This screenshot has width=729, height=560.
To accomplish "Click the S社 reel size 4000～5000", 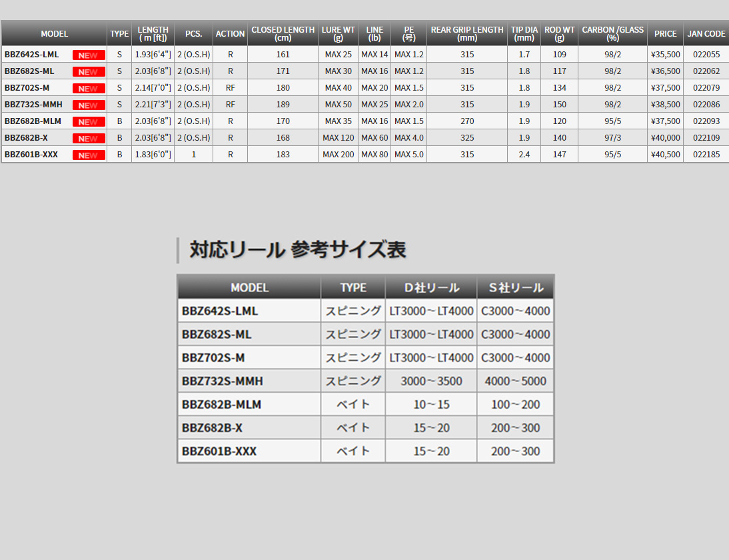I will (515, 381).
